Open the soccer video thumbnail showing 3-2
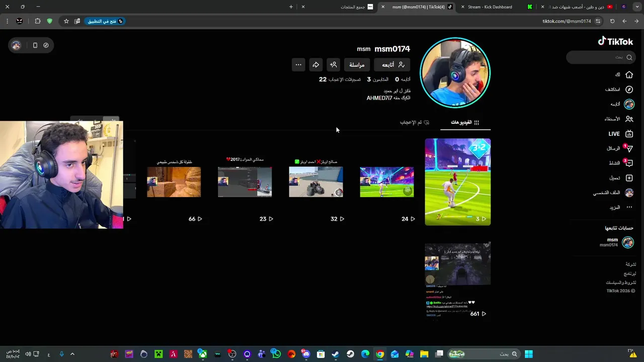This screenshot has width=644, height=362. tap(458, 182)
